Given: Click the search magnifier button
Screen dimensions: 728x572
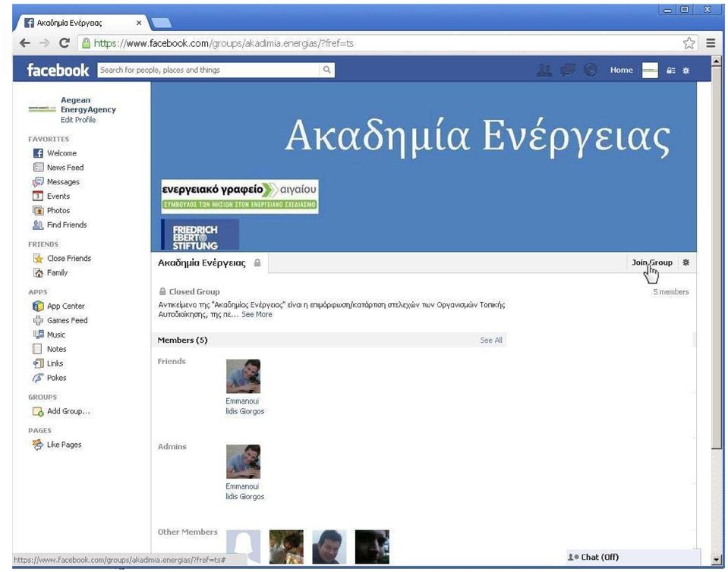Looking at the screenshot, I should click(327, 70).
